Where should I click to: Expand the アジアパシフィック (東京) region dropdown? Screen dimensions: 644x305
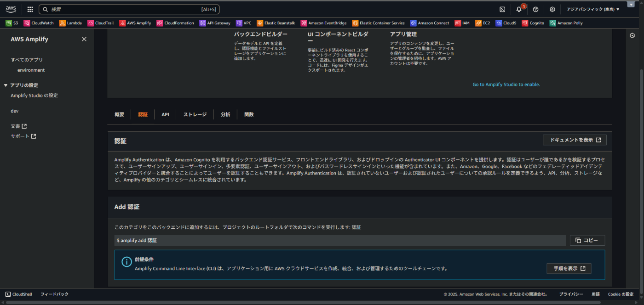pos(593,9)
